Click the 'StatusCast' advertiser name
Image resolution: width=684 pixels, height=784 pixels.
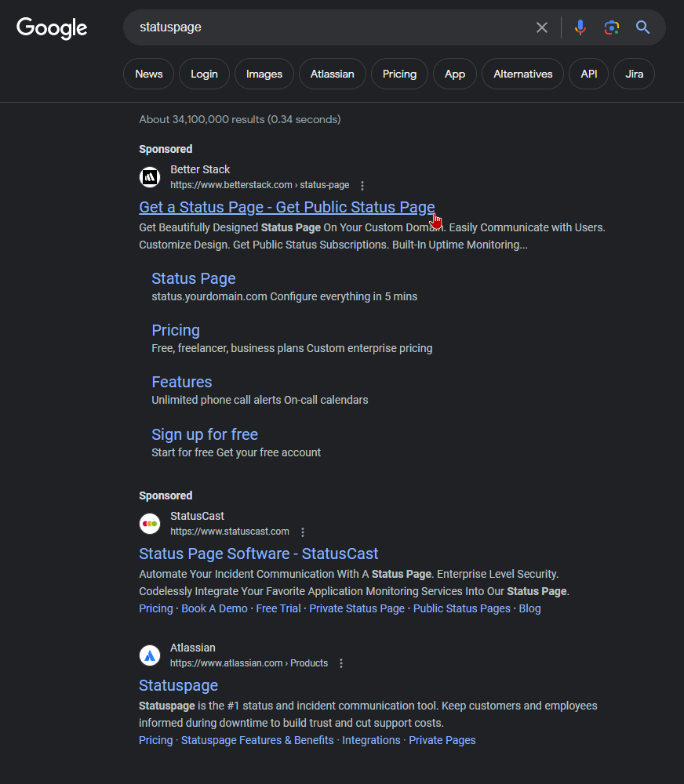tap(197, 516)
